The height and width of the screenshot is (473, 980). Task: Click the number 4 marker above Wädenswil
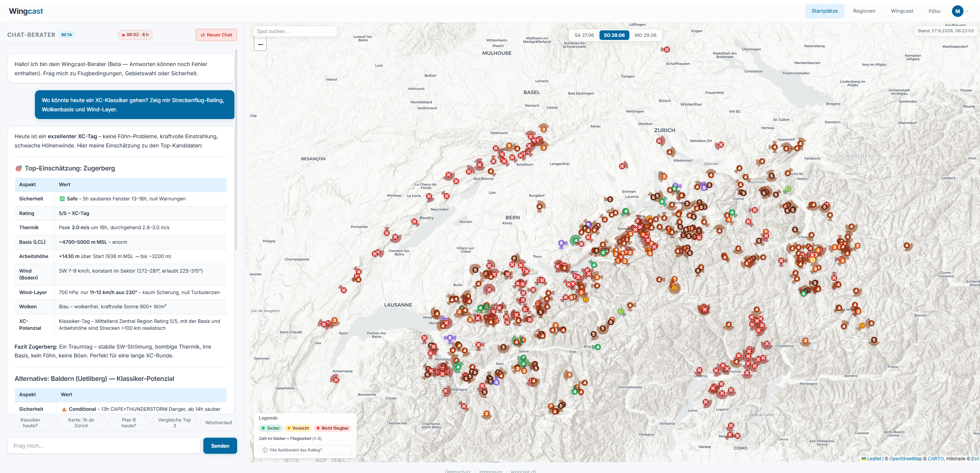pyautogui.click(x=670, y=152)
